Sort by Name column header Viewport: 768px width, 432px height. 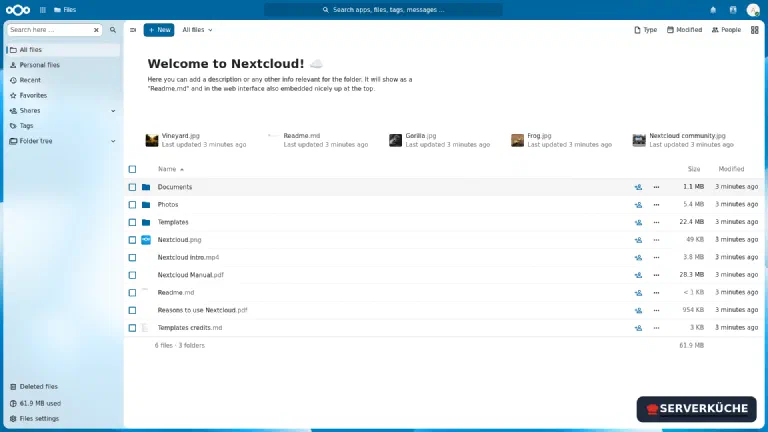click(170, 169)
